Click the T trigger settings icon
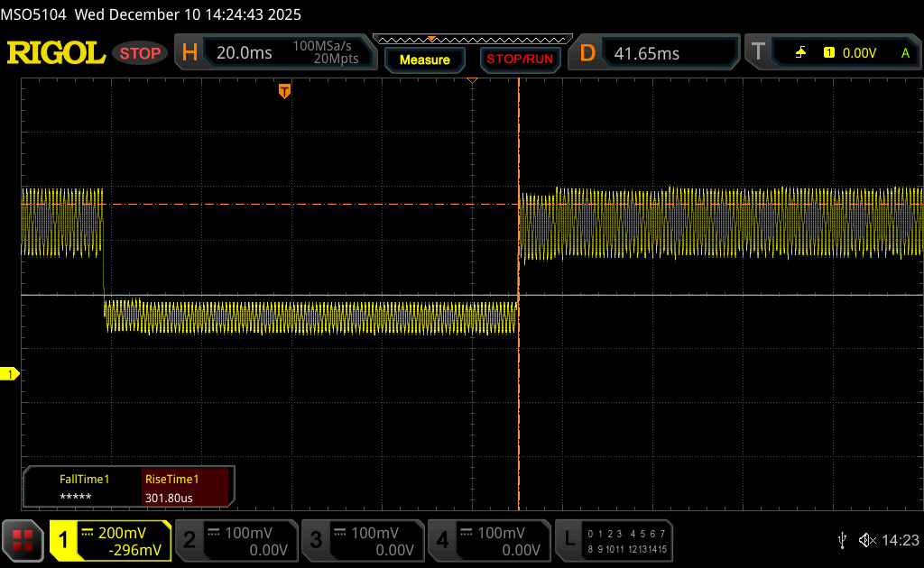The width and height of the screenshot is (924, 568). [x=758, y=53]
